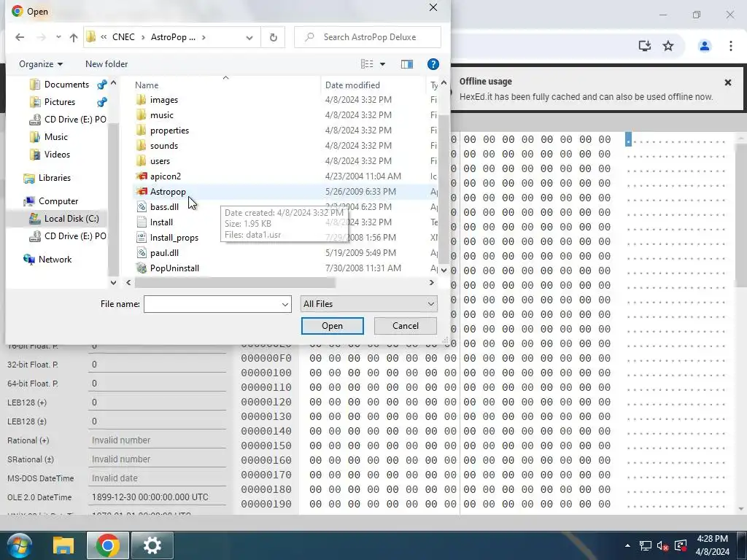This screenshot has width=747, height=560.
Task: Change the view with the view icon
Action: (x=367, y=64)
